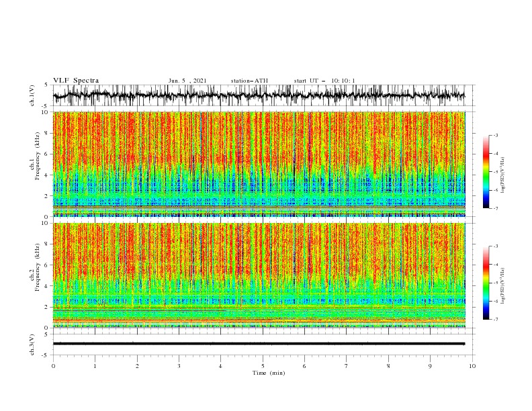Select the lower color bar's "log(PSD)(V²/Hz)" label
The image size is (532, 411).
[502, 286]
